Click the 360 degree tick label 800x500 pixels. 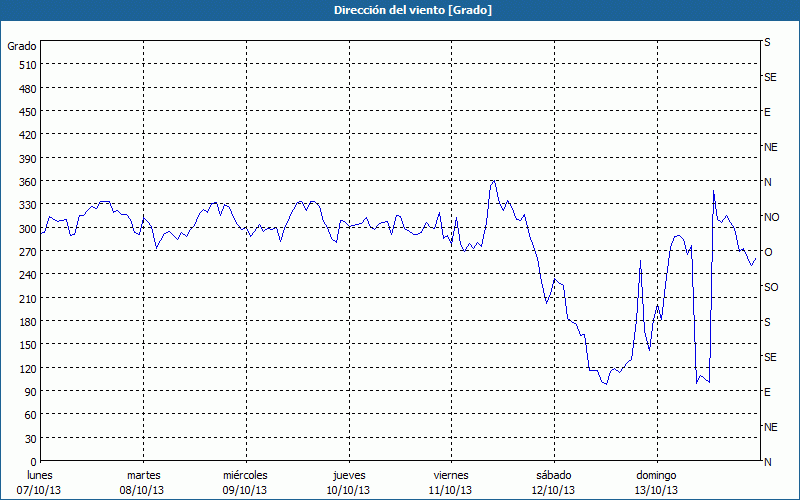pos(25,182)
